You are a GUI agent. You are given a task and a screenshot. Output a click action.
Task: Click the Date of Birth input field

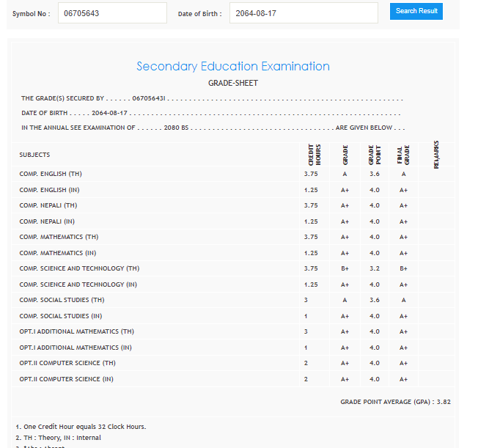[303, 13]
